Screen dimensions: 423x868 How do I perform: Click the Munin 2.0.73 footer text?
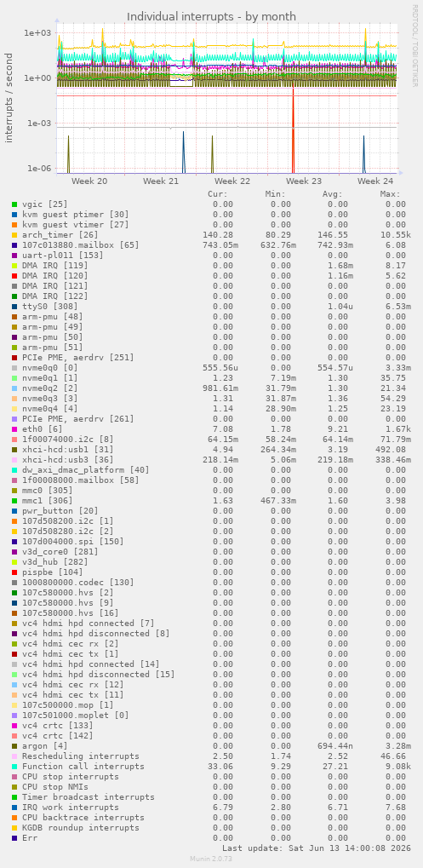[x=211, y=858]
